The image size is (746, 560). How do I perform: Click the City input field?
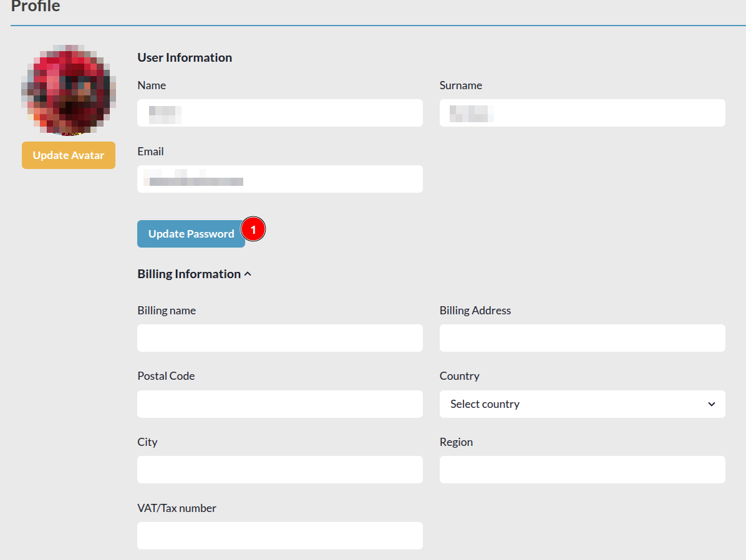[x=279, y=470]
